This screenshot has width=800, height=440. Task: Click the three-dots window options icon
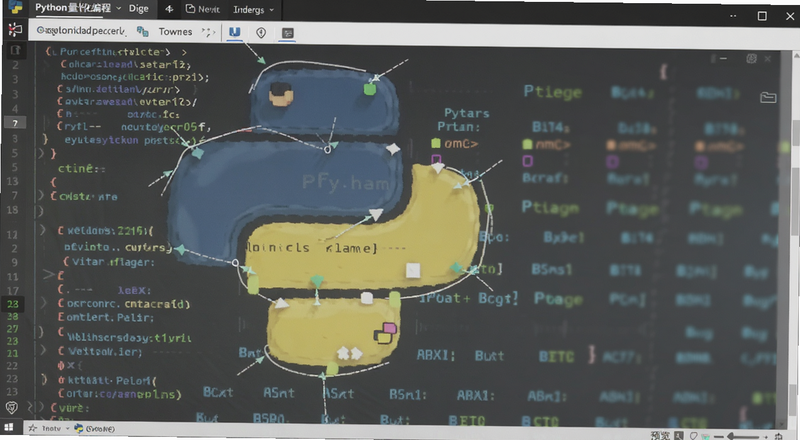[733, 16]
